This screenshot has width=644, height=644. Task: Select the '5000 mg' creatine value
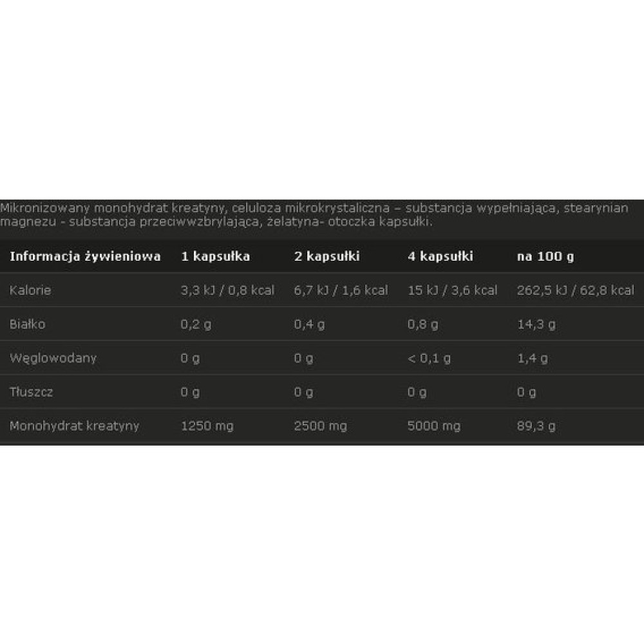434,426
